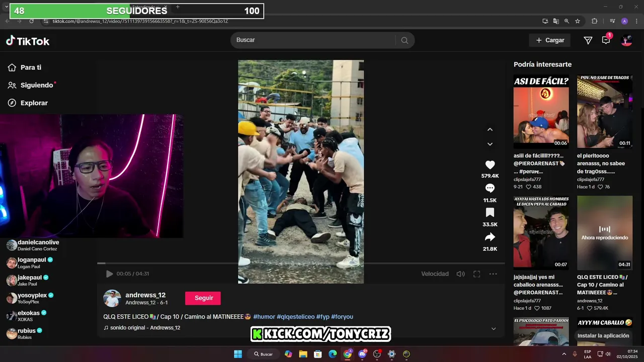This screenshot has height=362, width=644.
Task: Open the Siguiendo feed
Action: (31, 85)
